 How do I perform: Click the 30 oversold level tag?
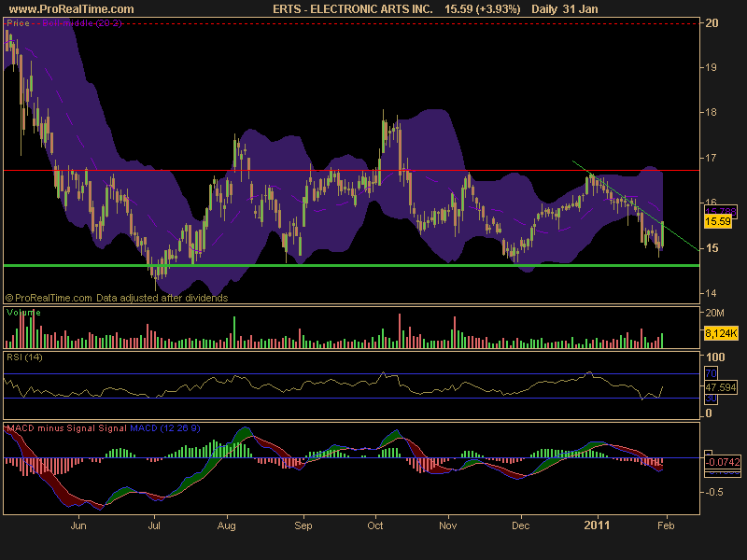click(711, 399)
